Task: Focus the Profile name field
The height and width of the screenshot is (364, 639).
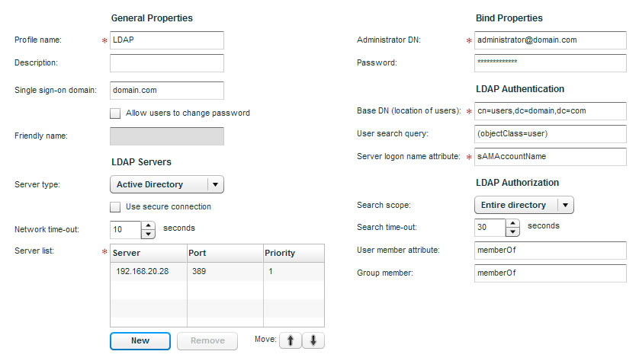Action: point(167,40)
